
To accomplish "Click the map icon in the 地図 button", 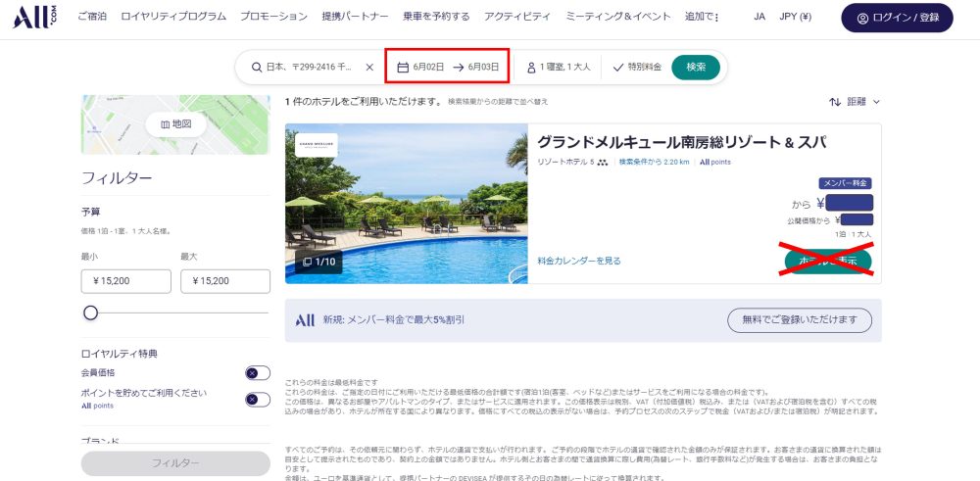I will (165, 124).
